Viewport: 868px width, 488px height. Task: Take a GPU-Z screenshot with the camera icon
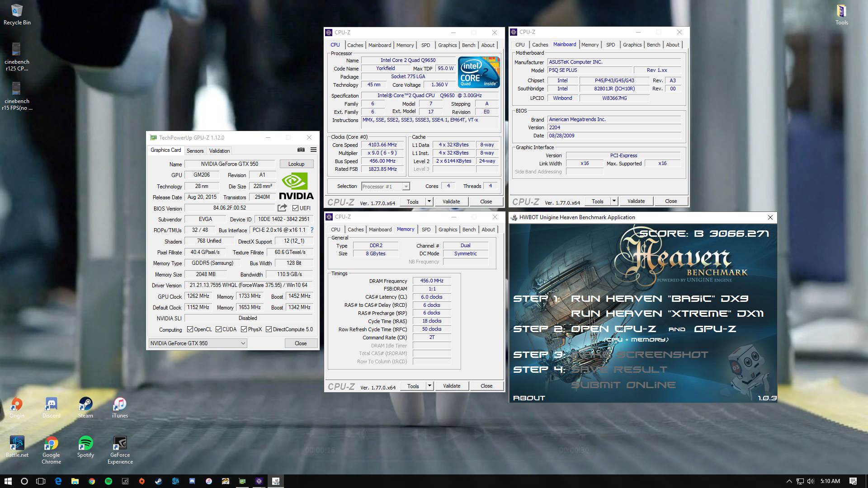[301, 150]
